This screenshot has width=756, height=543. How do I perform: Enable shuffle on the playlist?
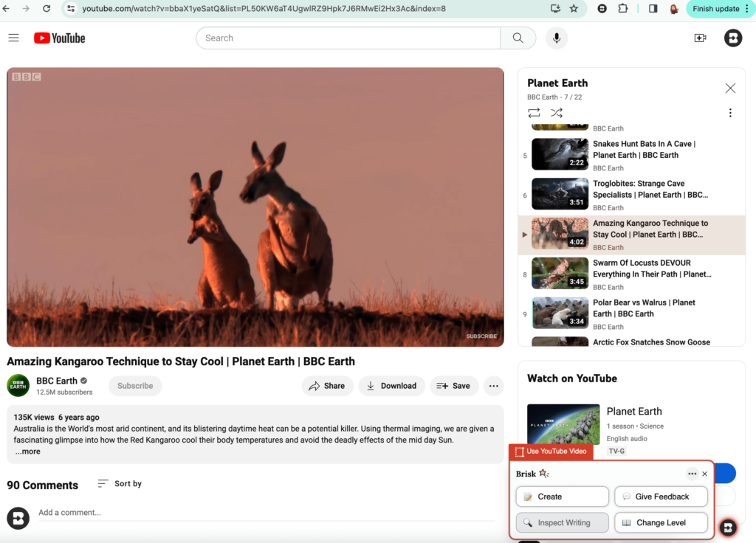(557, 112)
